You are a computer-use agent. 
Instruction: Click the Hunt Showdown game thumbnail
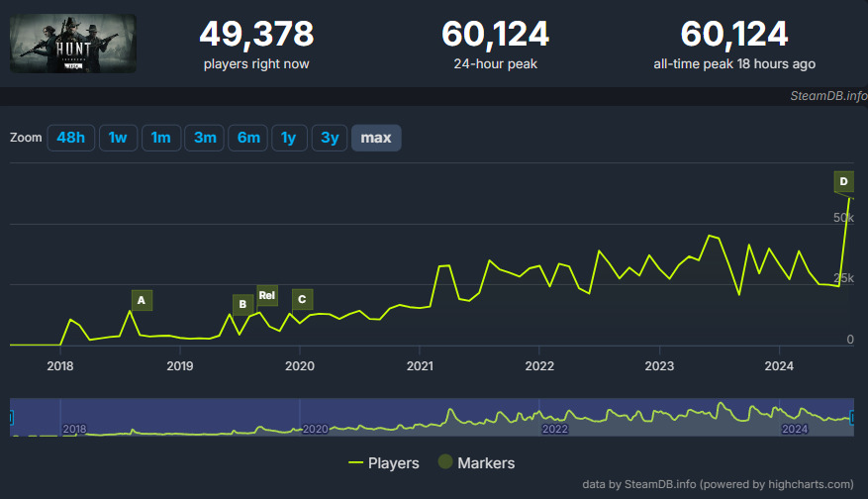click(73, 43)
